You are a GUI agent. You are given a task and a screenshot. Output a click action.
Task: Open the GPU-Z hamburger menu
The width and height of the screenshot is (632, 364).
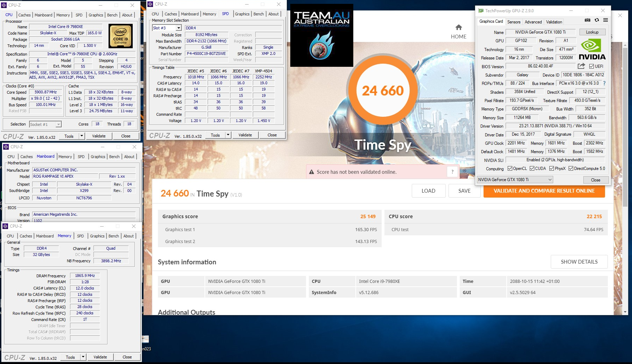point(605,20)
